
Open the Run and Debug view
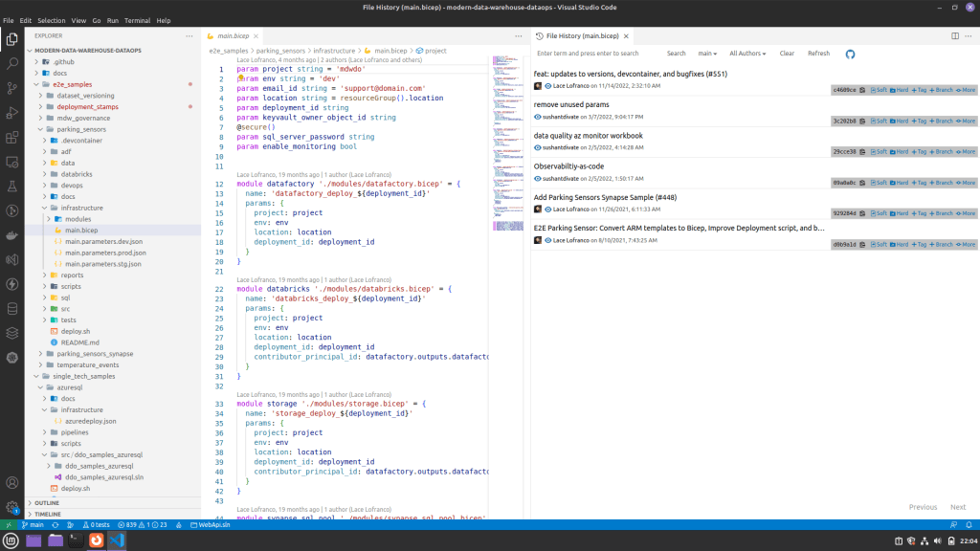tap(12, 113)
